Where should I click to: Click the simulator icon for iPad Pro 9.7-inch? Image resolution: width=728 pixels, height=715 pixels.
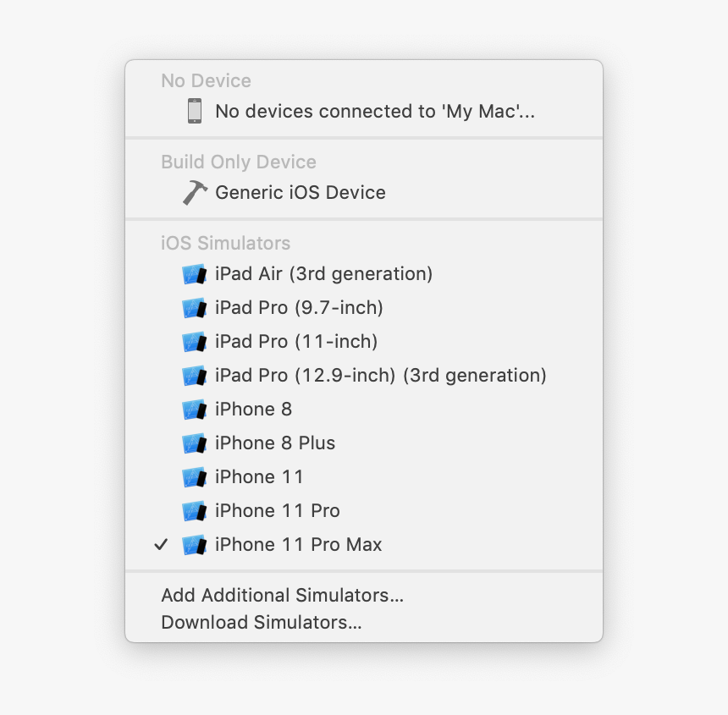pyautogui.click(x=195, y=308)
